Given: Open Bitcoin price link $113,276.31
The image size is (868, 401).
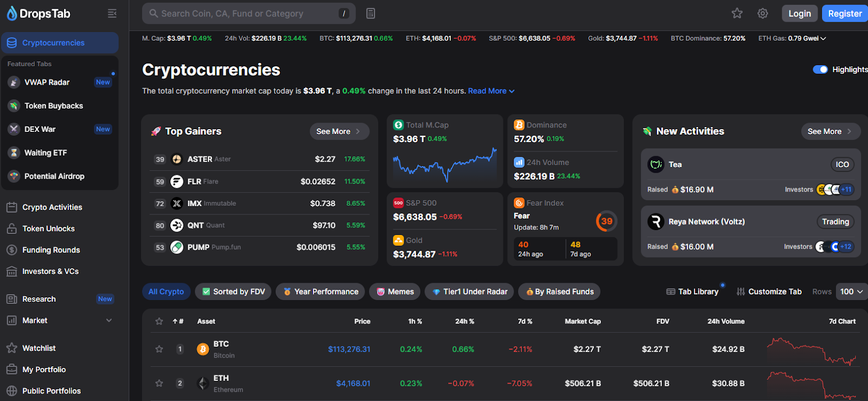Looking at the screenshot, I should click(x=349, y=349).
